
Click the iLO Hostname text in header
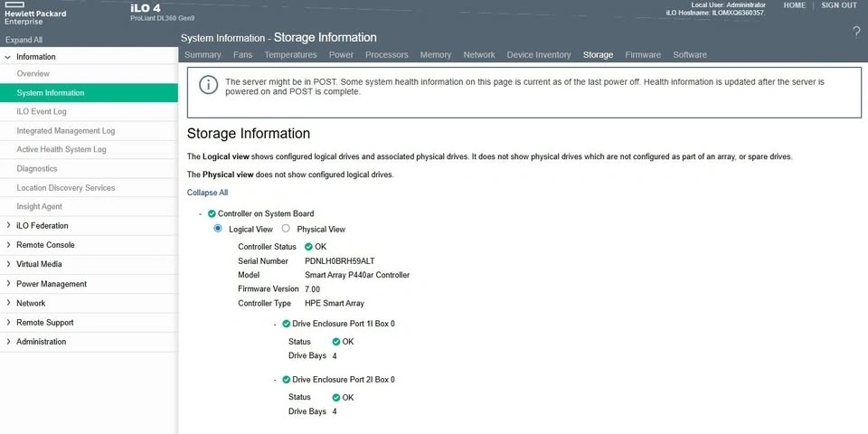716,12
